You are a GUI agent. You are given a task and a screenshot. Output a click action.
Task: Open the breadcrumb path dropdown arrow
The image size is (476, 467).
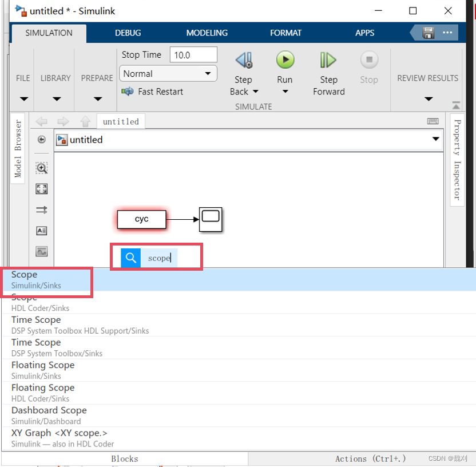[x=435, y=139]
